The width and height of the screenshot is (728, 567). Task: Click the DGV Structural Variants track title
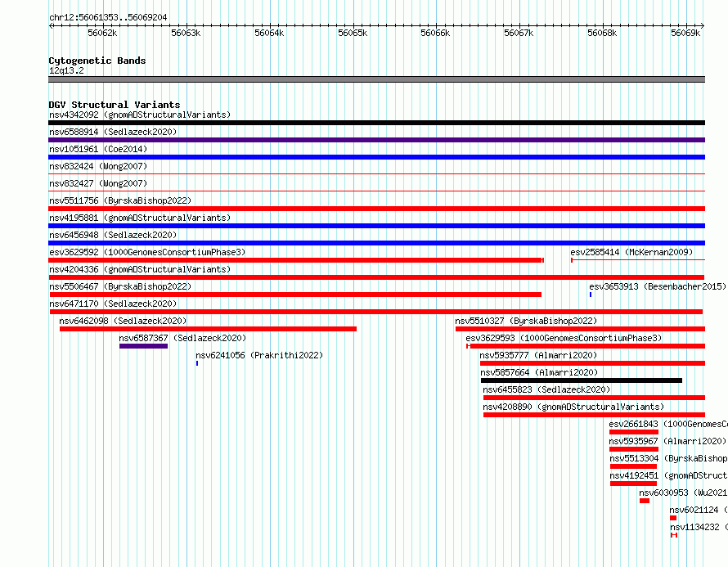115,105
